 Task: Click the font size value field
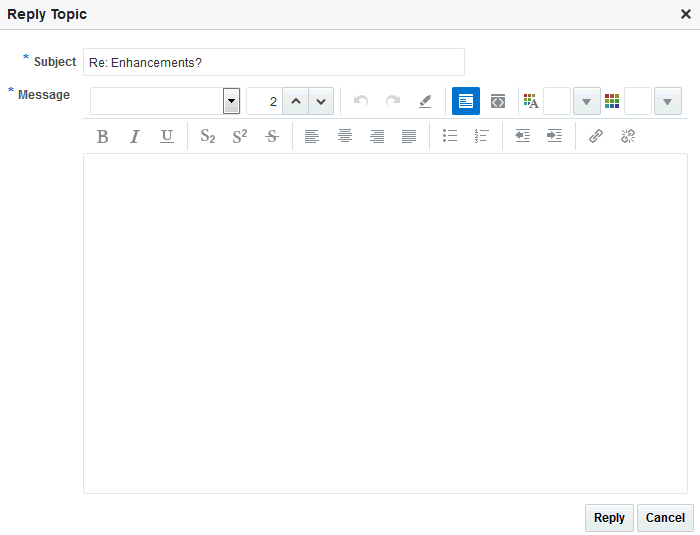[x=264, y=101]
